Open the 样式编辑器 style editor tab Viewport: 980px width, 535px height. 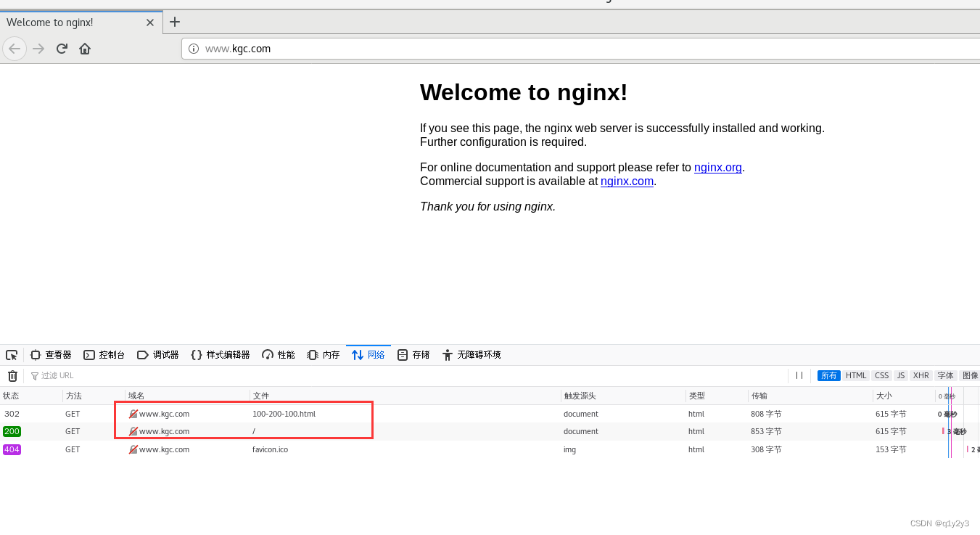(221, 355)
